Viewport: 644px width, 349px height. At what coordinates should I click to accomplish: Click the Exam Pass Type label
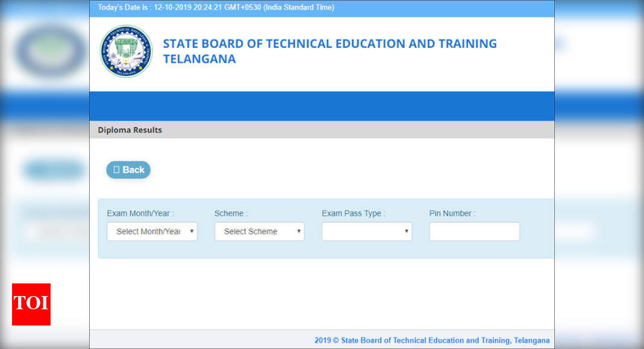pyautogui.click(x=354, y=213)
